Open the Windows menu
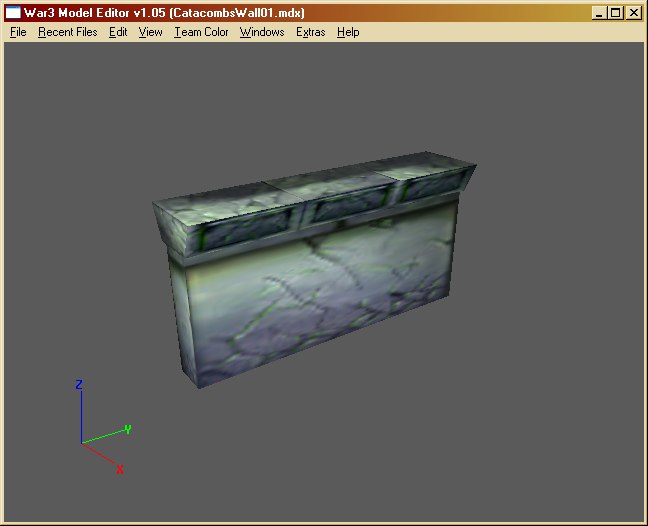The image size is (648, 526). point(262,32)
